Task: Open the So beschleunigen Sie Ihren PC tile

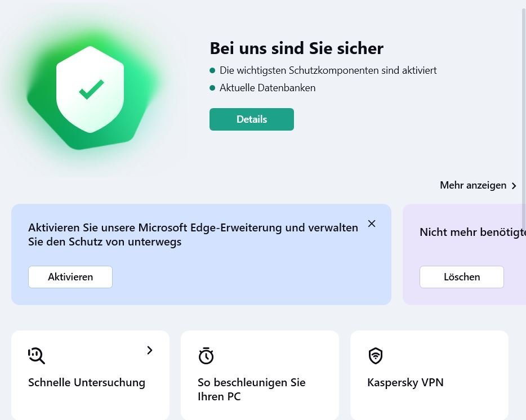Action: pos(251,389)
